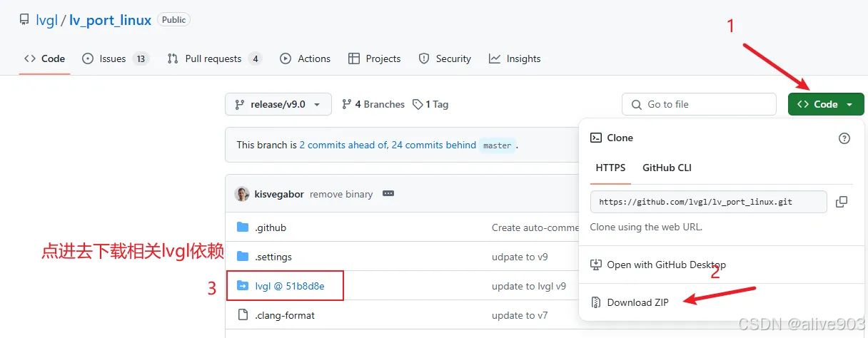View the 4 Branches link
The height and width of the screenshot is (338, 868).
click(373, 104)
